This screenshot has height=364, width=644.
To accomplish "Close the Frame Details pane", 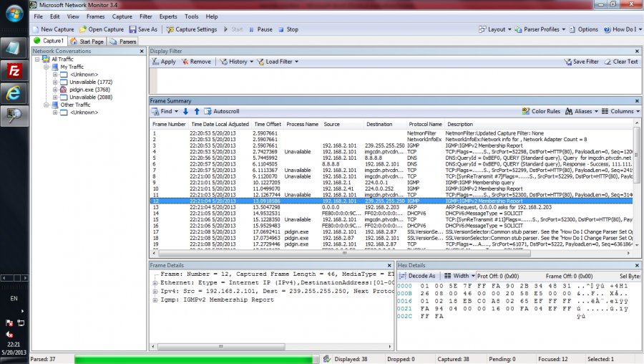I will pyautogui.click(x=389, y=266).
